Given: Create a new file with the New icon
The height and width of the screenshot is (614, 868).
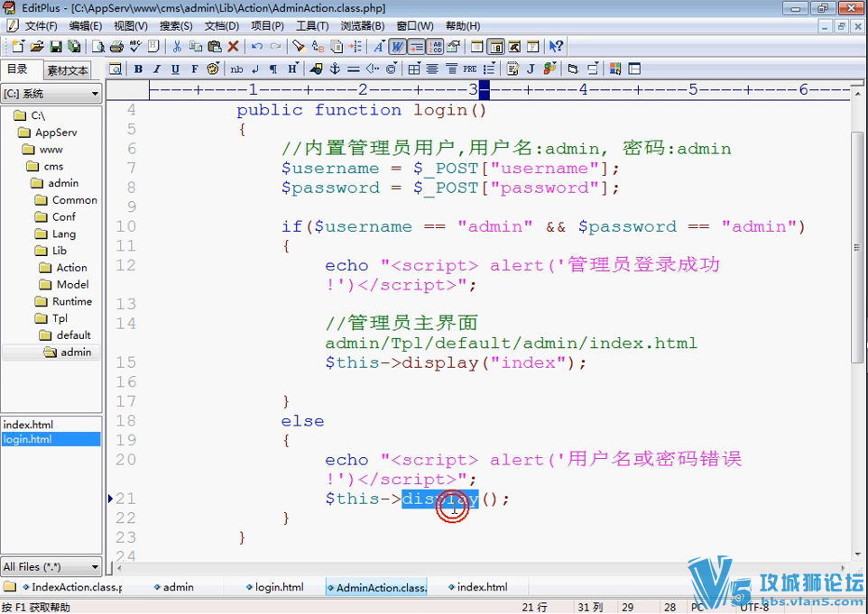Looking at the screenshot, I should tap(18, 47).
